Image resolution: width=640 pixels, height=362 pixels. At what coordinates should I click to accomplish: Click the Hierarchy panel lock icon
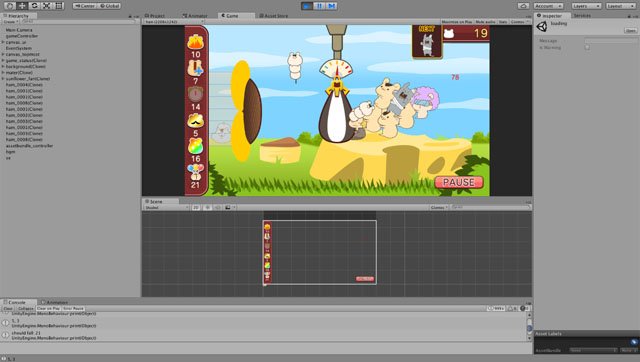coord(131,16)
